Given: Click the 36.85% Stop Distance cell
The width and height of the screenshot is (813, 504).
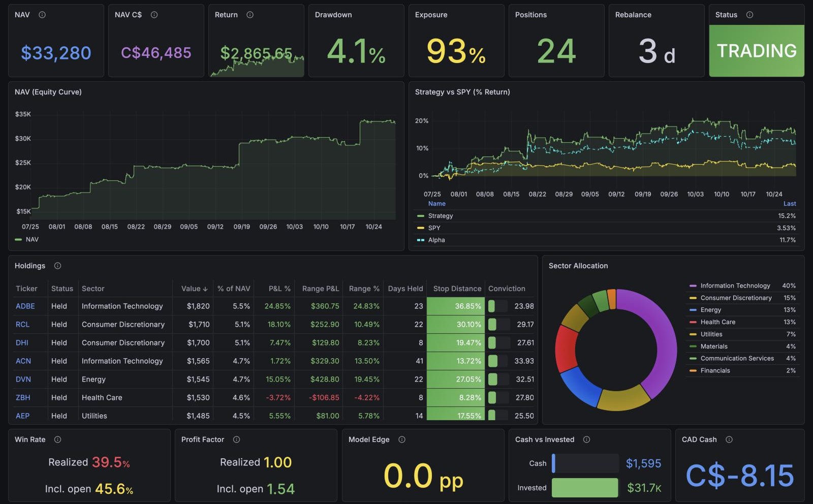Looking at the screenshot, I should click(x=456, y=306).
